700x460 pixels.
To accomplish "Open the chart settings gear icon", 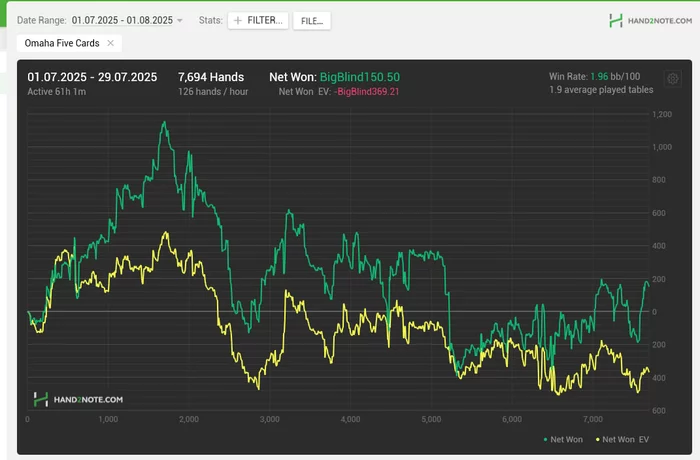I will (x=672, y=78).
